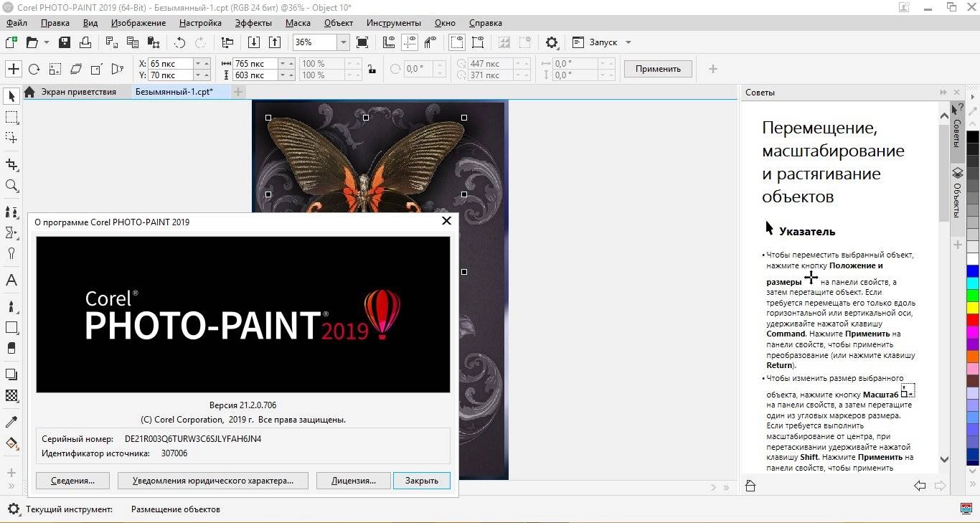Pick the red swatch in color palette
Viewport: 980px width, 523px height.
[973, 320]
